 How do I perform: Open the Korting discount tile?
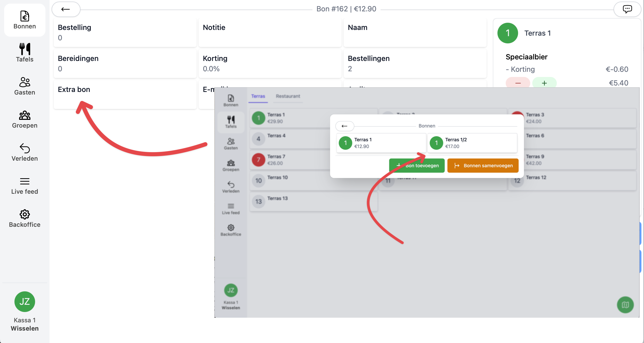(270, 64)
